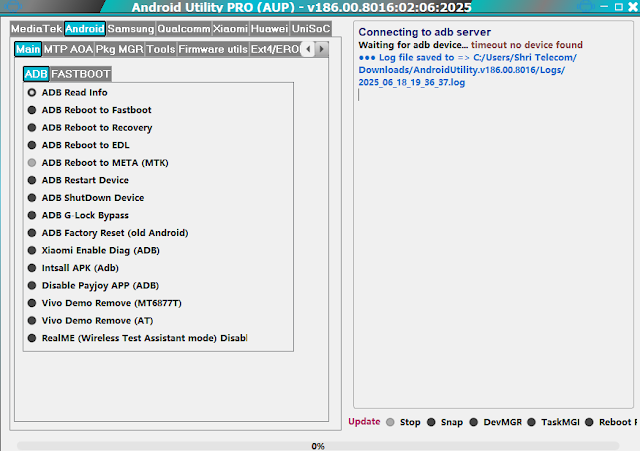The image size is (640, 451).
Task: Click the 0% progress bar
Action: pyautogui.click(x=318, y=446)
